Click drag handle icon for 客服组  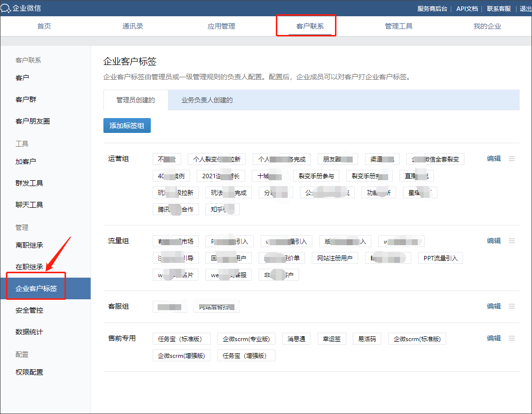coord(512,306)
